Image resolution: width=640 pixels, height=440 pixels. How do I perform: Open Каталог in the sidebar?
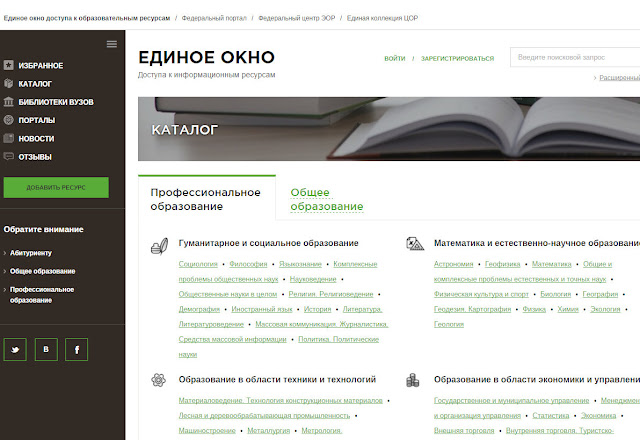pyautogui.click(x=35, y=84)
